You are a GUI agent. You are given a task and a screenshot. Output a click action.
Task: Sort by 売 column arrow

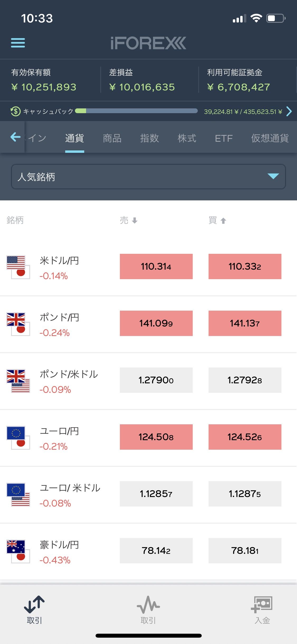[135, 220]
